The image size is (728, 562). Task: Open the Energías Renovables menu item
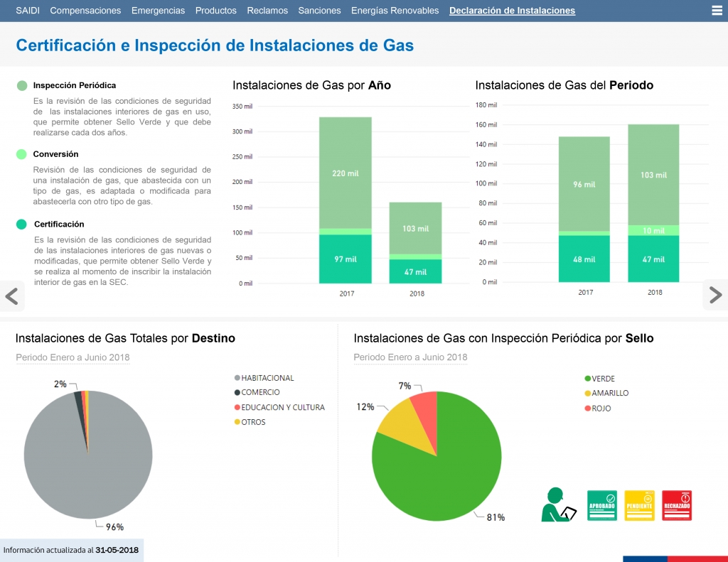pyautogui.click(x=395, y=11)
